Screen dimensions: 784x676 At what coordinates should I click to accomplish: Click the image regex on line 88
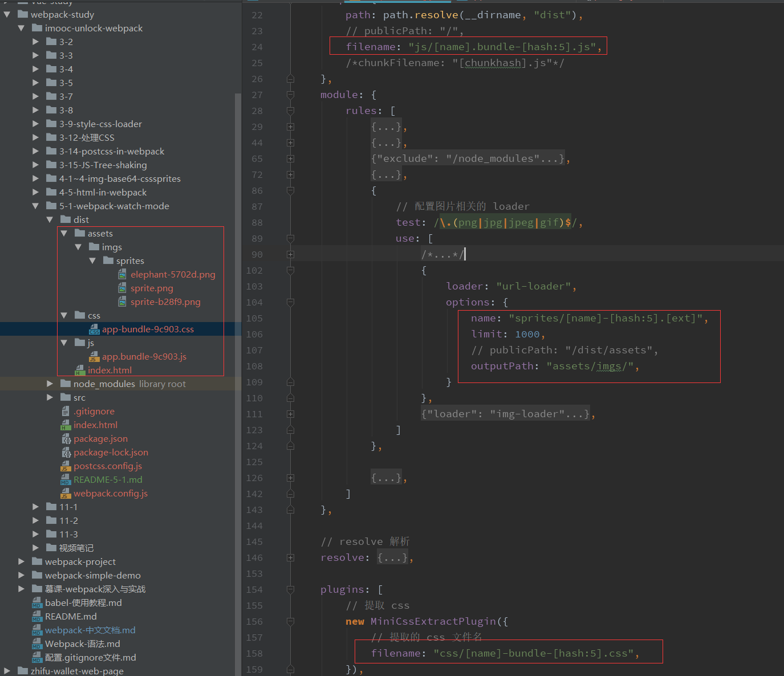(505, 222)
